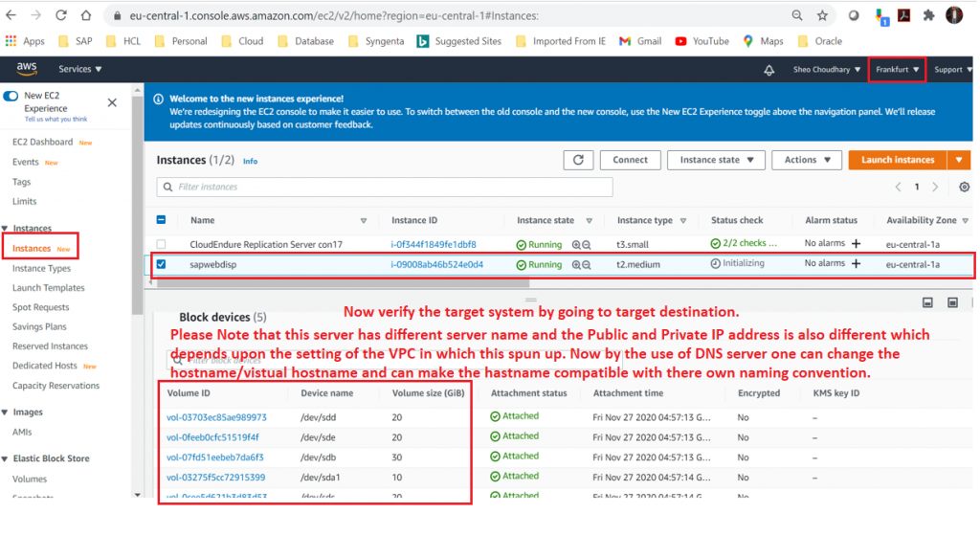980x535 pixels.
Task: Open the Actions dropdown
Action: [x=806, y=160]
